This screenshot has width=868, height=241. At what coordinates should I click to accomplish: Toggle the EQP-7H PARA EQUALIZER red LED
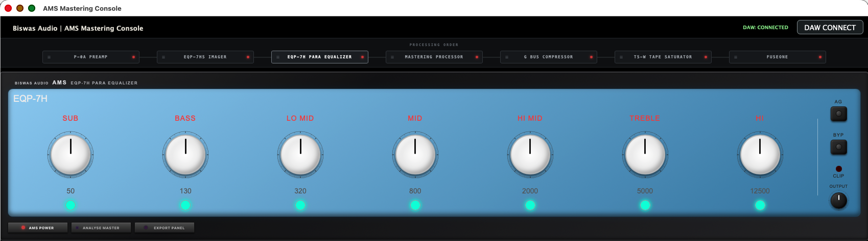click(362, 57)
